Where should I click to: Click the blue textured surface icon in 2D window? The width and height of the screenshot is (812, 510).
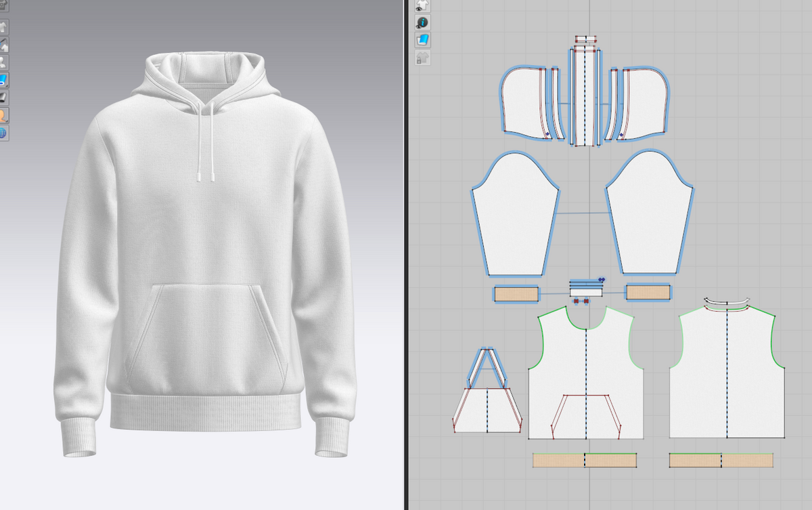point(422,40)
